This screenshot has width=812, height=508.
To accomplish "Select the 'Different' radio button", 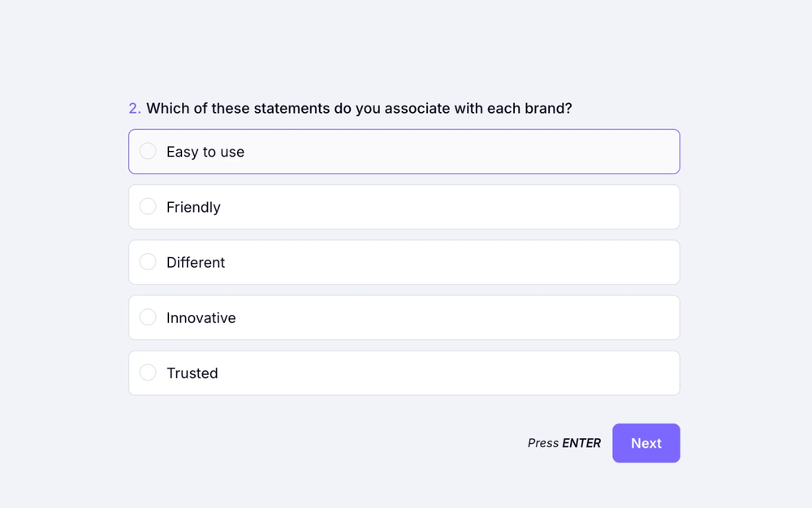I will click(x=148, y=261).
